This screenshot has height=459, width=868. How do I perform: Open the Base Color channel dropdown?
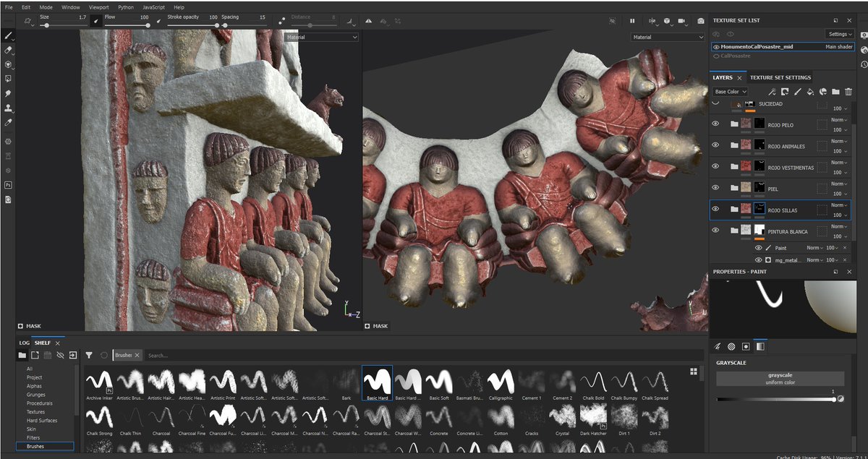(x=730, y=92)
